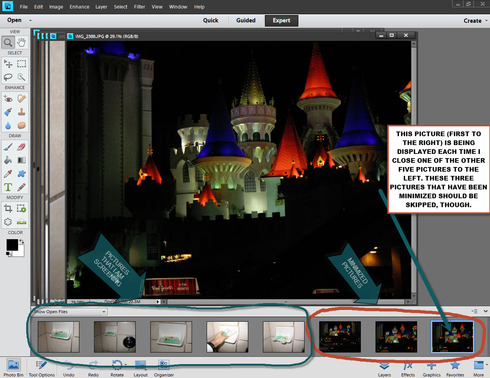Open the Photo Bin options menu icon
Screen dimensions: 490x378
tap(475, 311)
